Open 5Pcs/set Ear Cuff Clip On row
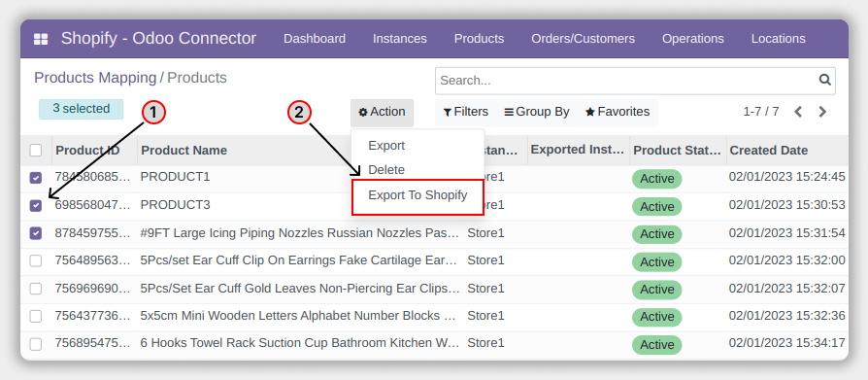 299,260
